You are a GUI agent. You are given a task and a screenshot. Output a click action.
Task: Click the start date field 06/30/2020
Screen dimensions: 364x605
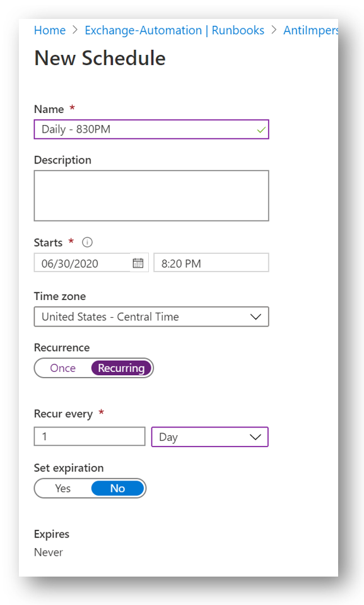(82, 263)
